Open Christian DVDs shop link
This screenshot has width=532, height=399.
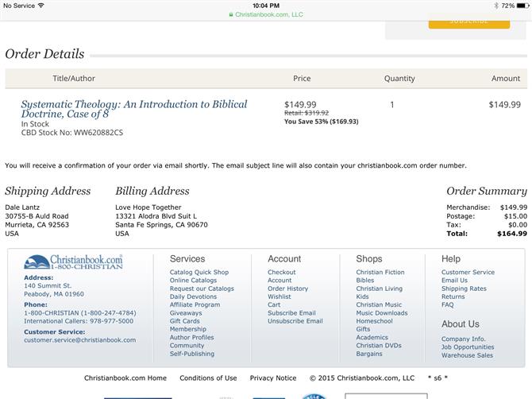(379, 345)
